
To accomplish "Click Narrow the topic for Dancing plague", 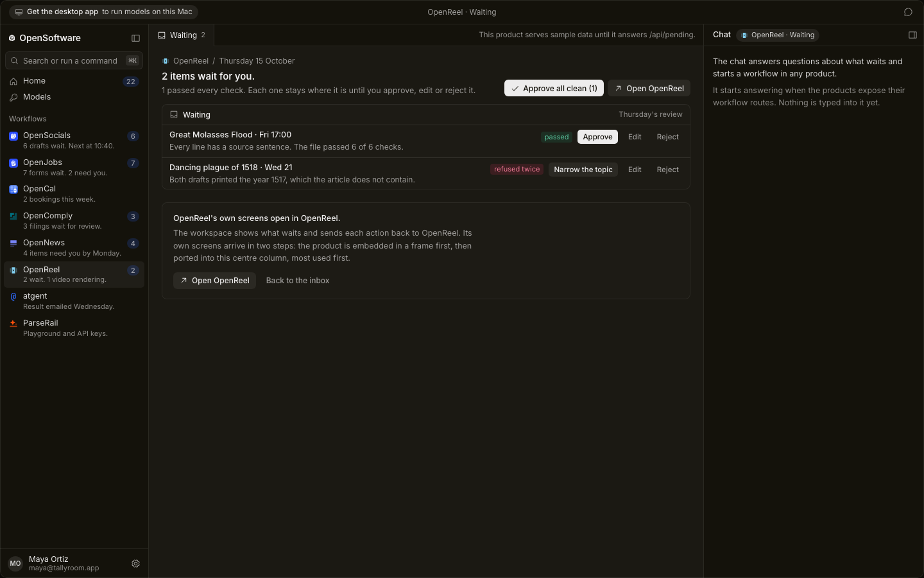I will coord(583,170).
